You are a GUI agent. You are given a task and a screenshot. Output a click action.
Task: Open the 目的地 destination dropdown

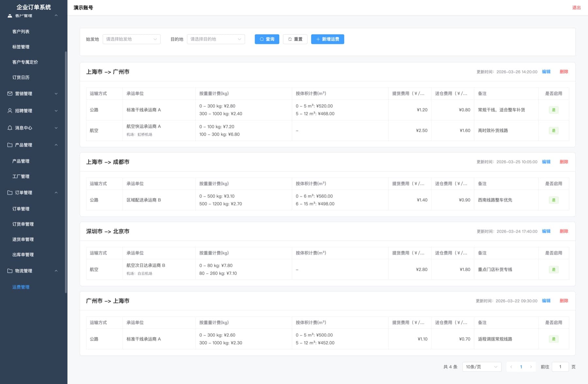(216, 39)
